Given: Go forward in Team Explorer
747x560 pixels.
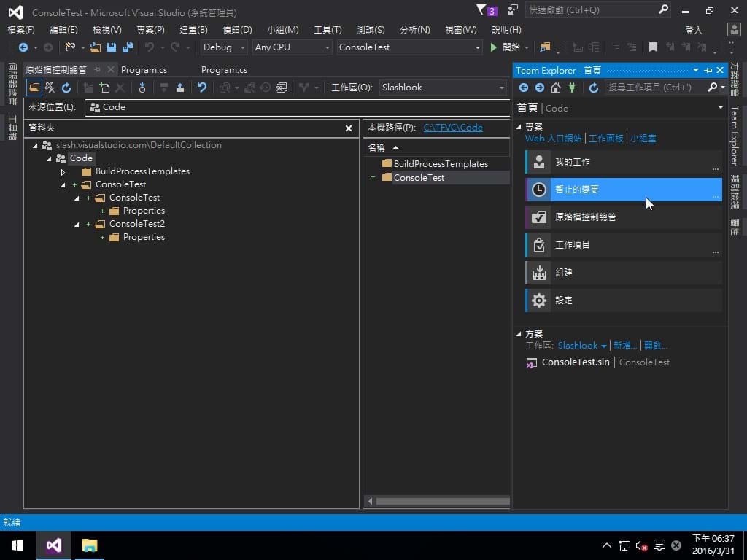Looking at the screenshot, I should pyautogui.click(x=539, y=87).
